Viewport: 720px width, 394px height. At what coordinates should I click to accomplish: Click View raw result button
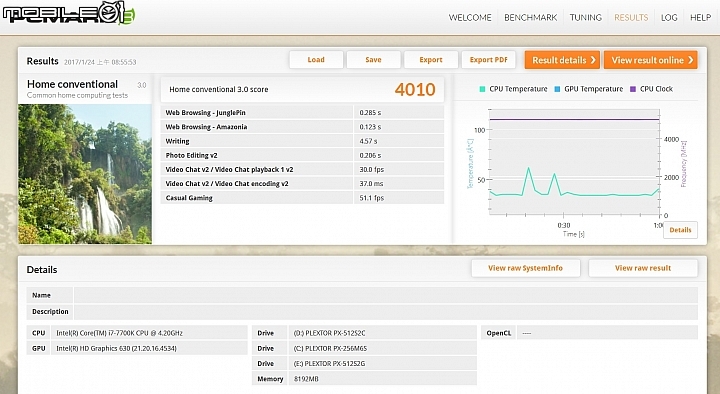click(643, 268)
